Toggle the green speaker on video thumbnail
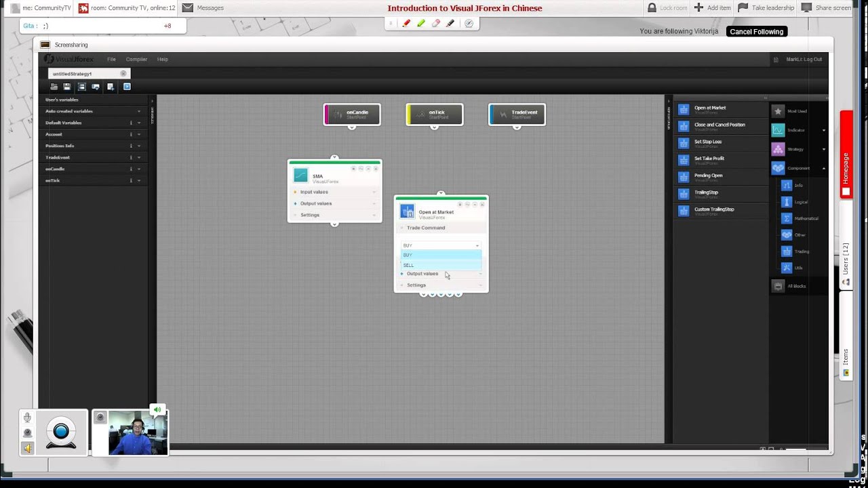Screen dimensions: 868x488 click(157, 409)
